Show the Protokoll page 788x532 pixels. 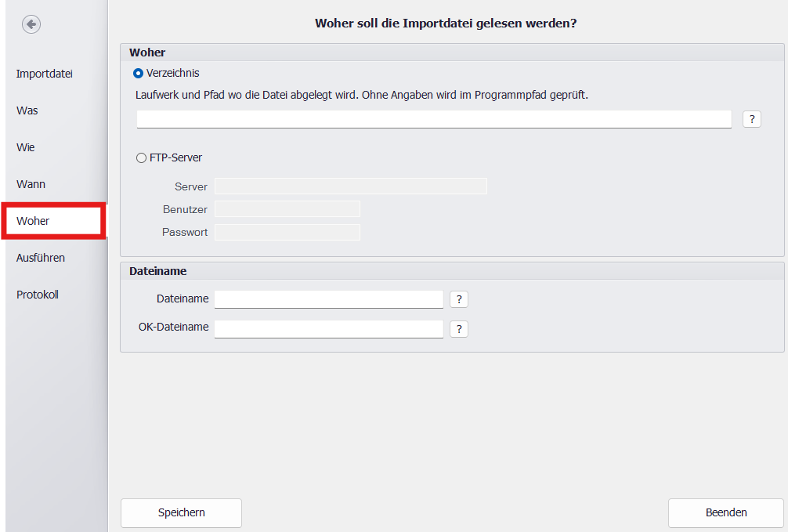point(38,295)
